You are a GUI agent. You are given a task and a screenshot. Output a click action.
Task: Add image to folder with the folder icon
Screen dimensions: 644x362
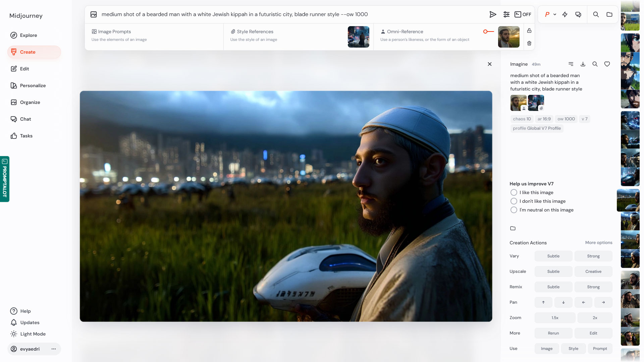tap(513, 228)
